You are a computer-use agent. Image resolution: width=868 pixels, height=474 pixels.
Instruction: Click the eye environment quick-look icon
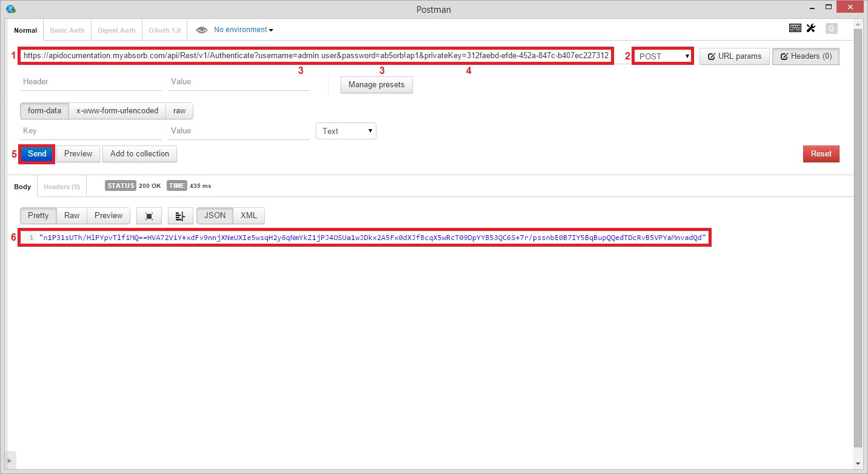[202, 30]
